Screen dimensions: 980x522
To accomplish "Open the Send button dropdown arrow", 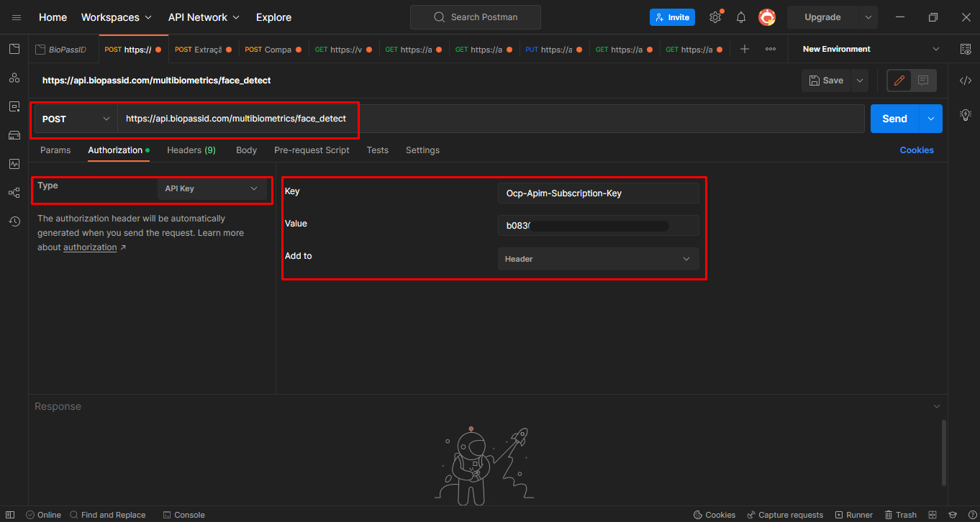I will tap(931, 119).
